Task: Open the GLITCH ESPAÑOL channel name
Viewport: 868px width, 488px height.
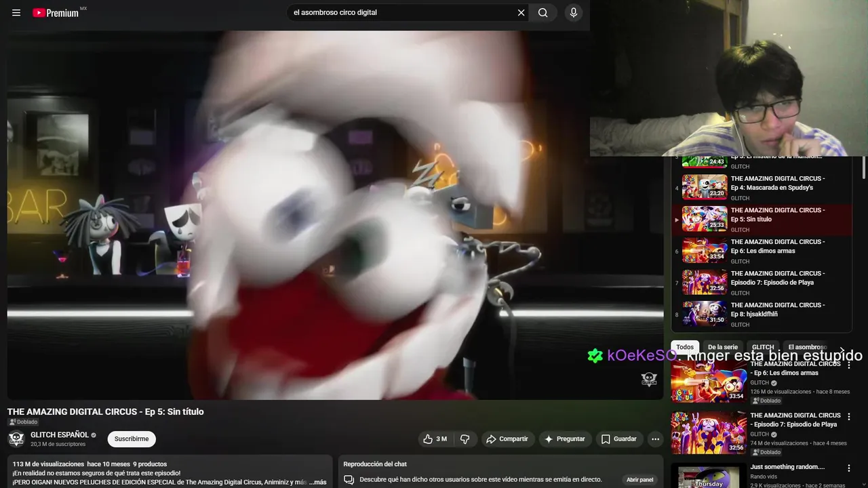Action: click(x=60, y=435)
